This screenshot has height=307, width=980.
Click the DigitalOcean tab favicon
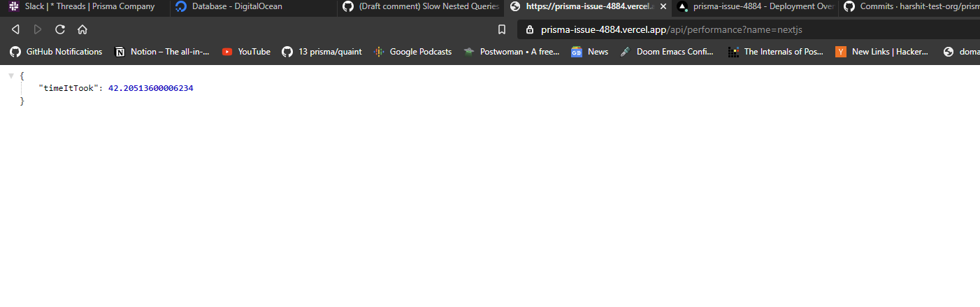(x=181, y=6)
